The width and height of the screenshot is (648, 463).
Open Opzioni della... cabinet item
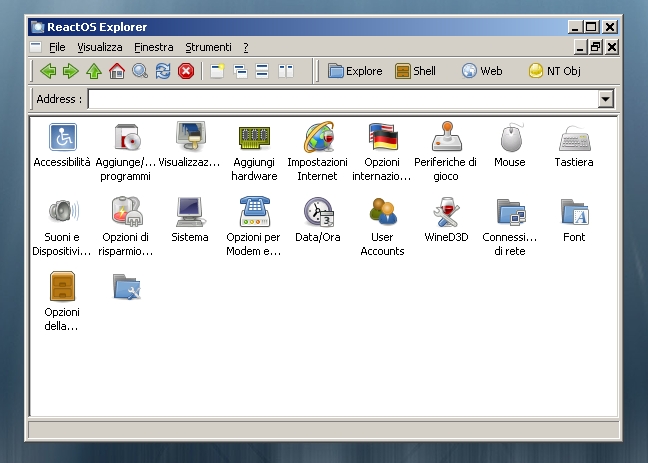click(x=62, y=301)
